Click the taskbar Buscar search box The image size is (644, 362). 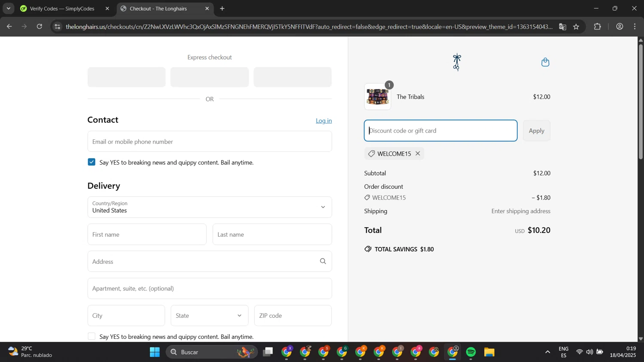click(211, 352)
